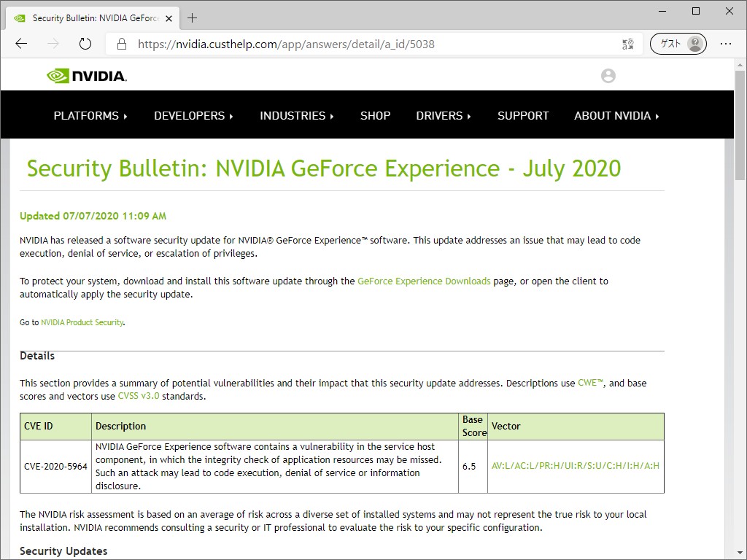Click the CVSS v3.0 link
747x560 pixels.
click(x=139, y=396)
